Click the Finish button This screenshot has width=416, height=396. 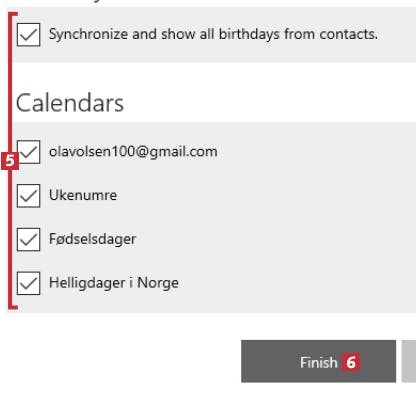point(318,361)
